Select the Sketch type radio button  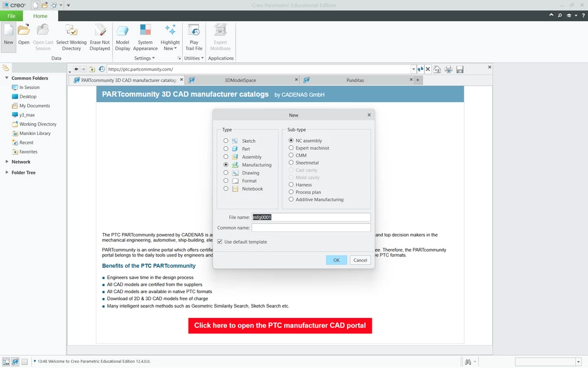226,140
